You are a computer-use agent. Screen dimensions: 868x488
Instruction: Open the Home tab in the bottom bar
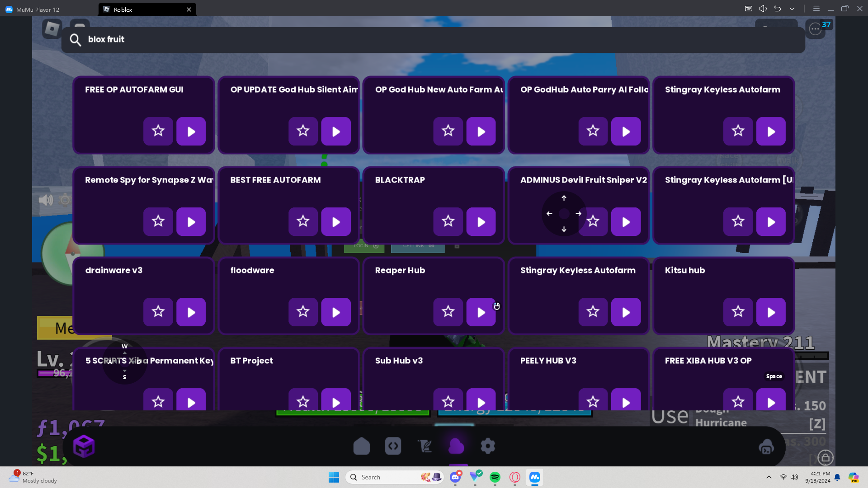pyautogui.click(x=362, y=446)
